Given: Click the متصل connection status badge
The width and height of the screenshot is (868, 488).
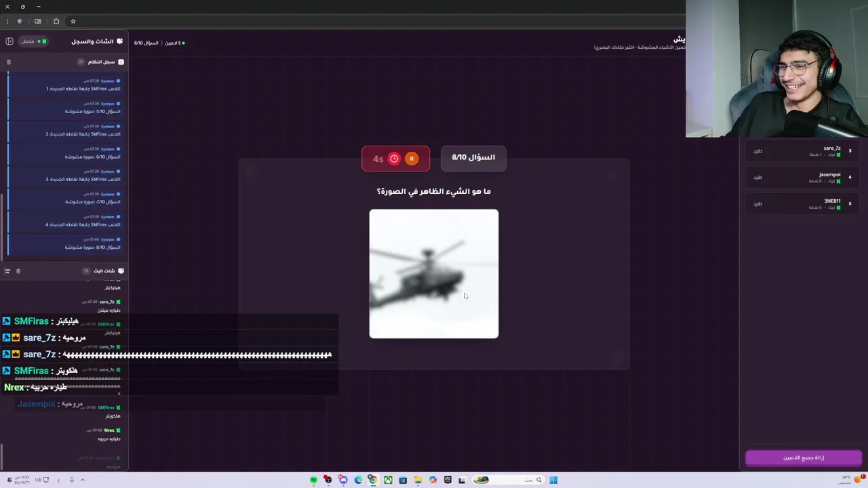Looking at the screenshot, I should pyautogui.click(x=33, y=41).
